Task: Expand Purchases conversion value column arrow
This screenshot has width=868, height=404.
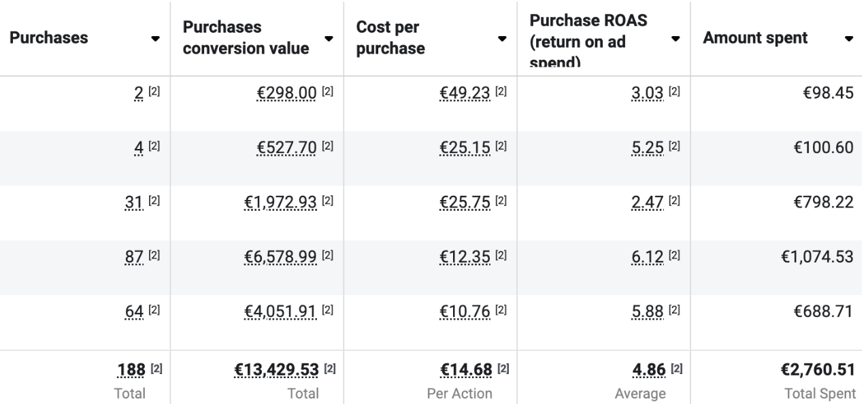Action: 330,39
